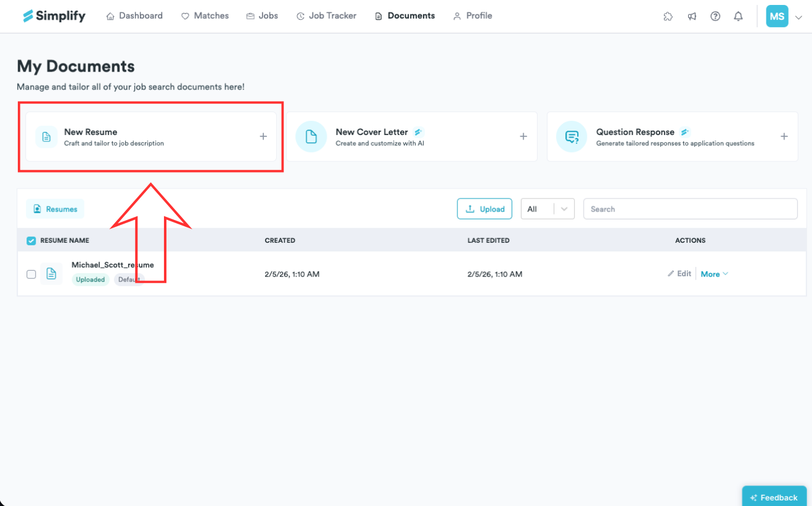
Task: Click the Upload button
Action: [485, 209]
